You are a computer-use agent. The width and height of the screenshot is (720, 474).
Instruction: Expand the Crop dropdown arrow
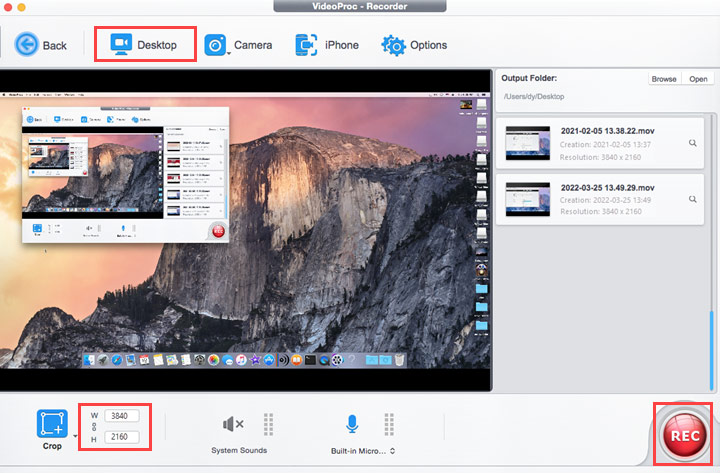[76, 435]
